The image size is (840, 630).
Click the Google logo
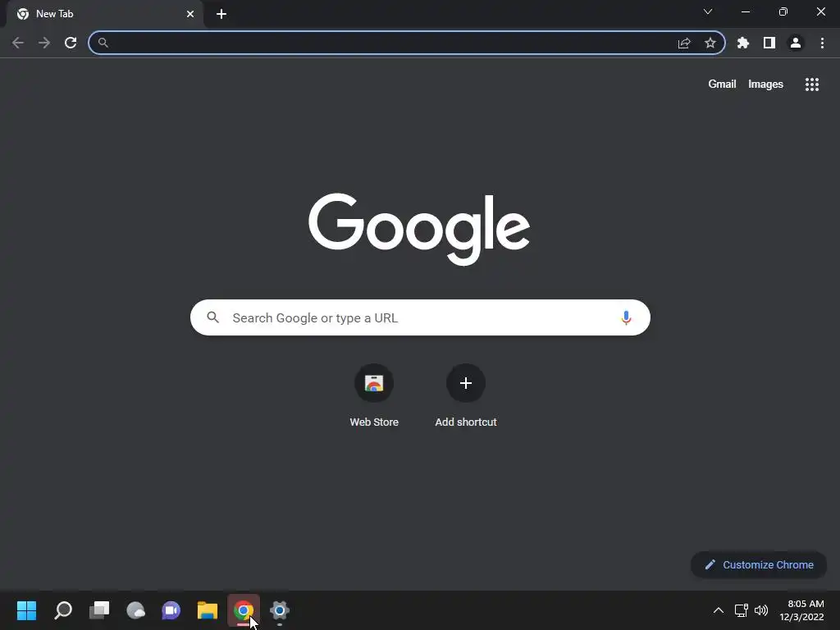tap(419, 229)
